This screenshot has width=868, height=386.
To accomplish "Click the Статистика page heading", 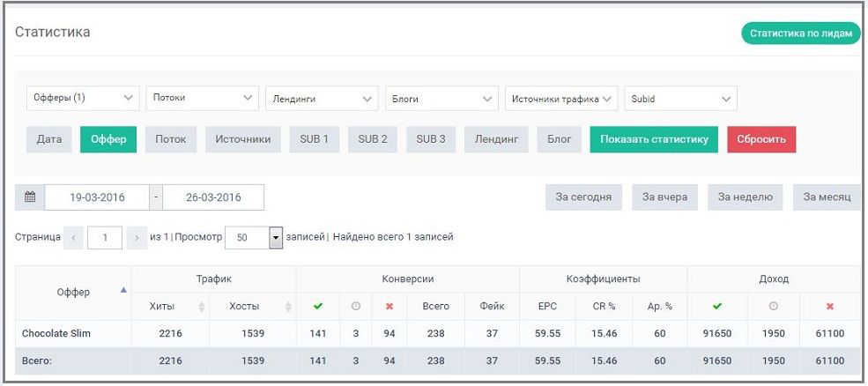I will click(x=53, y=32).
